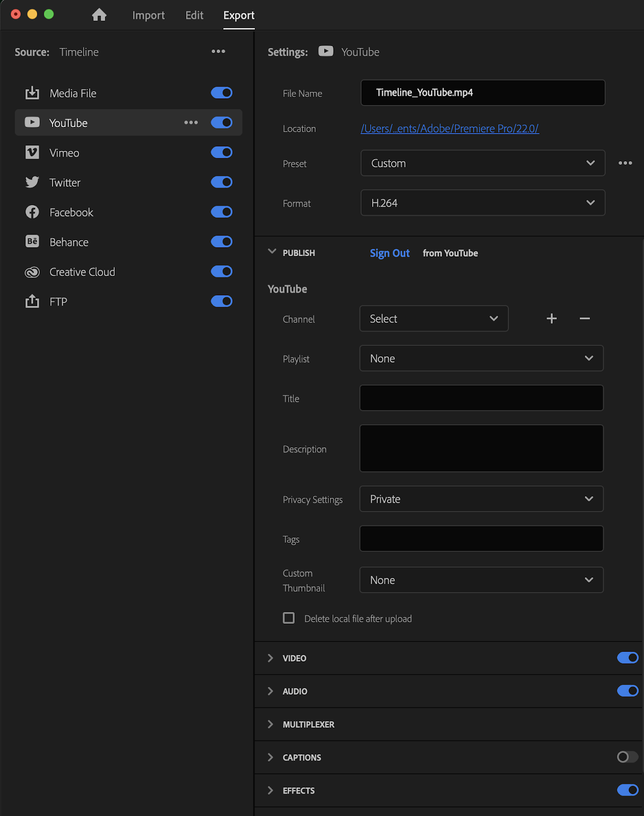Go to the Home screen icon
The width and height of the screenshot is (644, 816).
pyautogui.click(x=99, y=15)
